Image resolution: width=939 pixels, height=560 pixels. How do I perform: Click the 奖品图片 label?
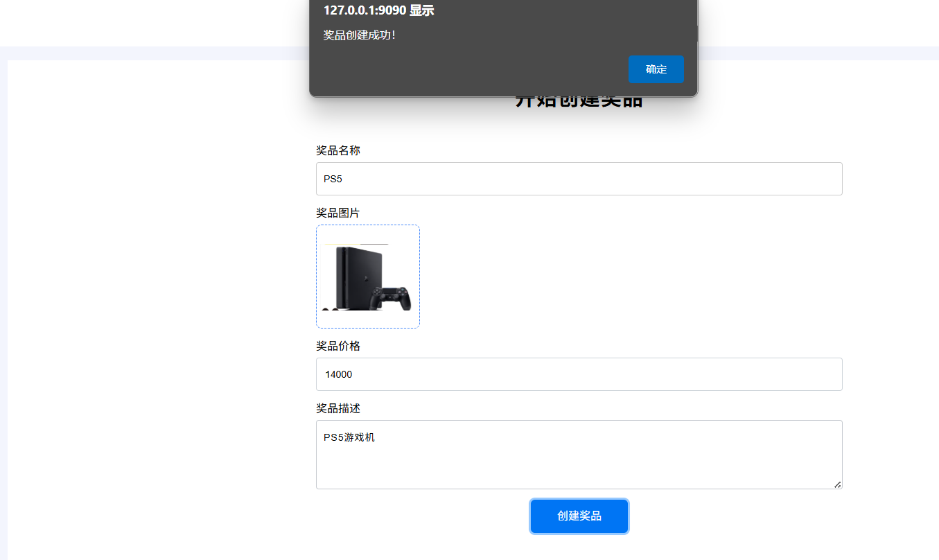[x=338, y=213]
